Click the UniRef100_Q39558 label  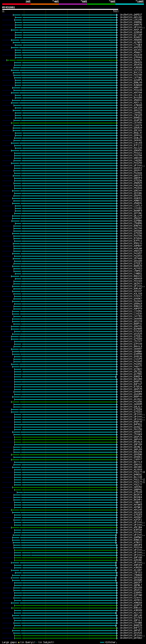(x=131, y=354)
